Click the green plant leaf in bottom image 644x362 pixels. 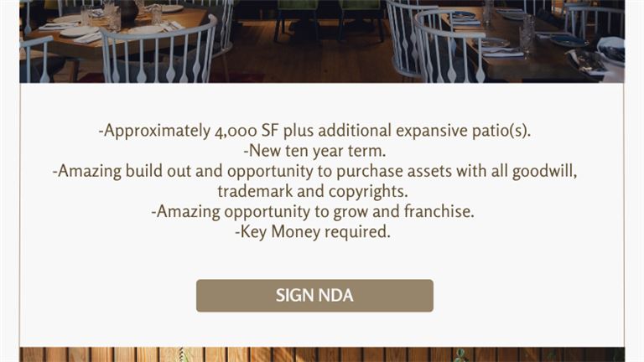pyautogui.click(x=461, y=355)
